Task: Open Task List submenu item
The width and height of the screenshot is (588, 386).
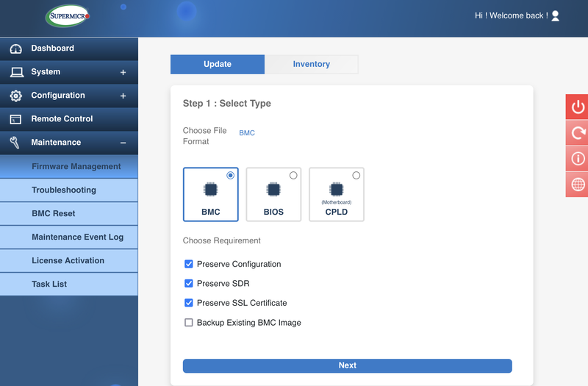Action: pos(69,284)
